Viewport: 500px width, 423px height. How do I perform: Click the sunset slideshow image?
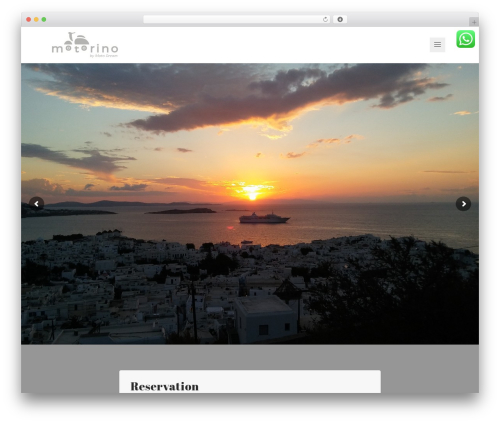point(250,204)
